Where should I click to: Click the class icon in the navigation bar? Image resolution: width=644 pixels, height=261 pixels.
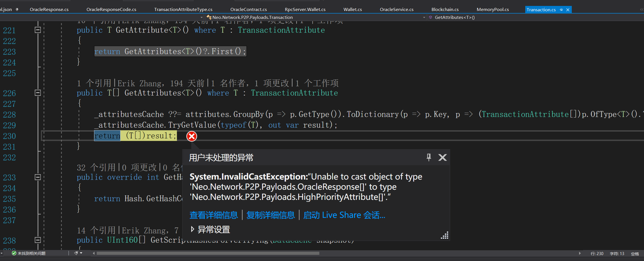(209, 17)
